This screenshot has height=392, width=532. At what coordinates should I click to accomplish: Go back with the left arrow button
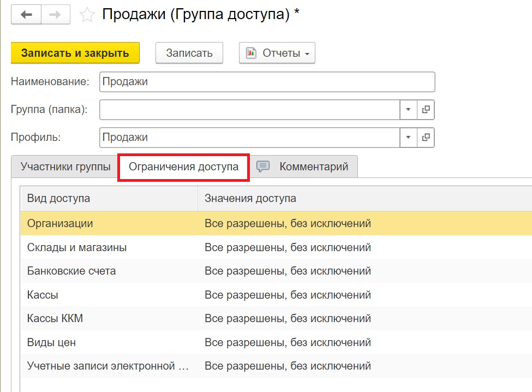tap(26, 15)
